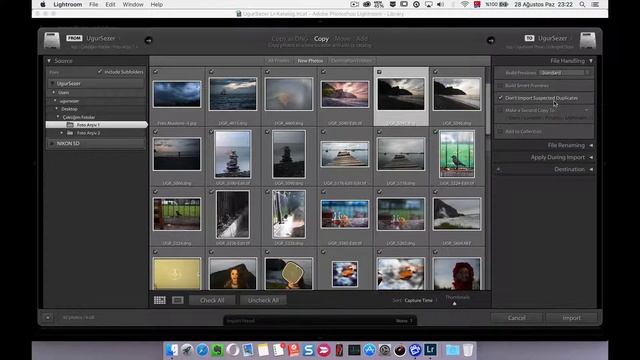Click the folder icon of Foto Arşiv 1

(x=70, y=125)
